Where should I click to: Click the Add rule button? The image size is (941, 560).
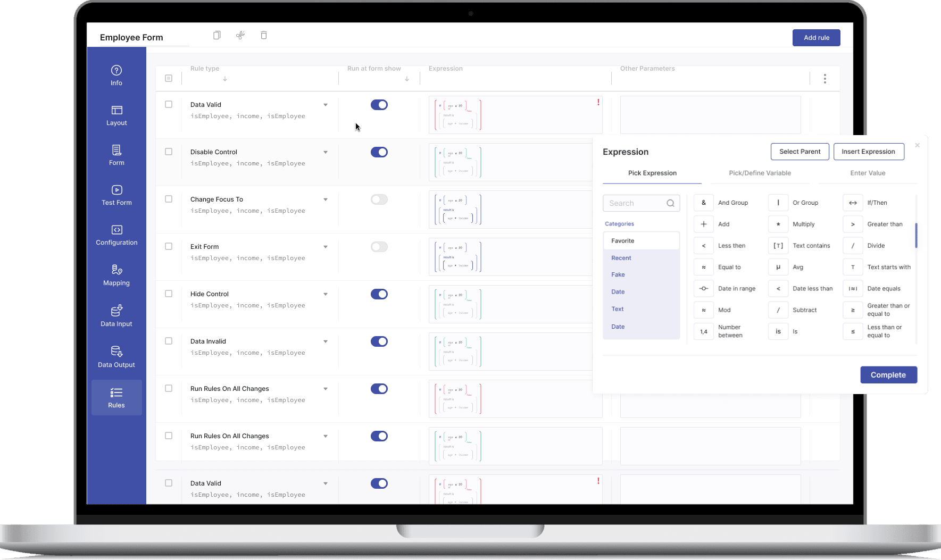[x=817, y=38]
